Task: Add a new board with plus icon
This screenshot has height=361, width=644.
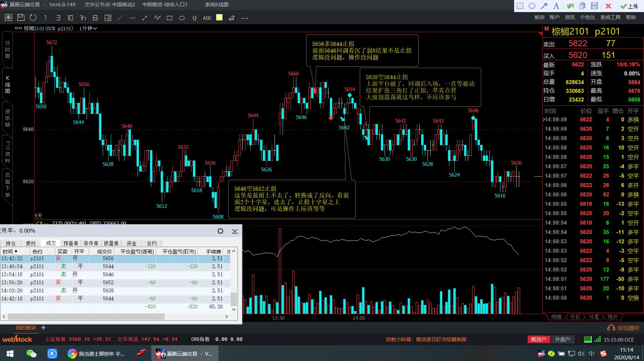Action: click(x=43, y=327)
